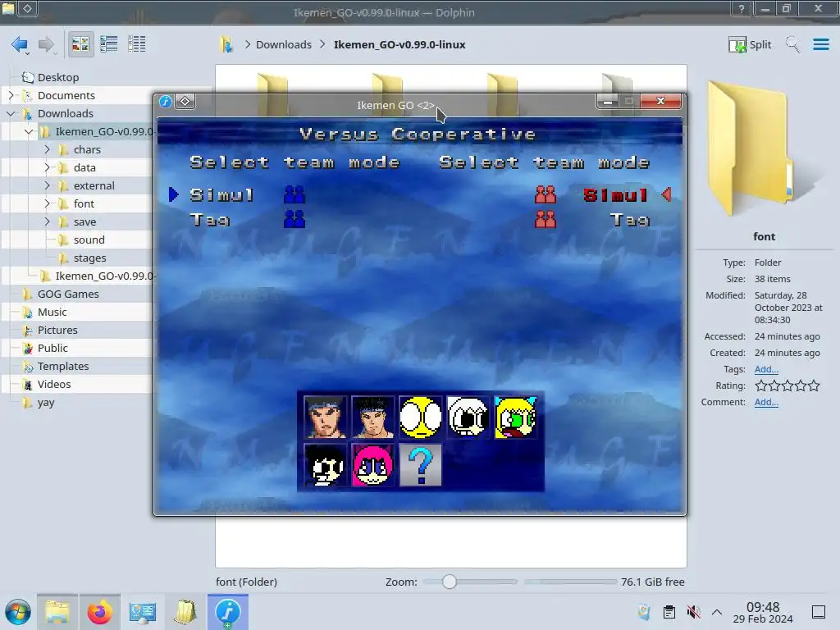840x630 pixels.
Task: Toggle Ikemen GO on-all-desktops pin icon
Action: pyautogui.click(x=185, y=101)
